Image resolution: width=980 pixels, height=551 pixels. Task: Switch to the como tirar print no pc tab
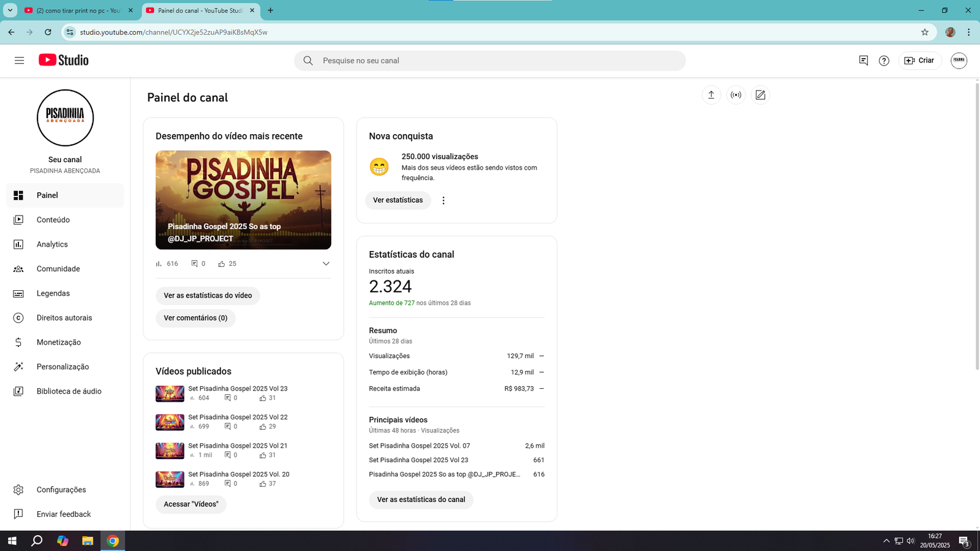(78, 10)
